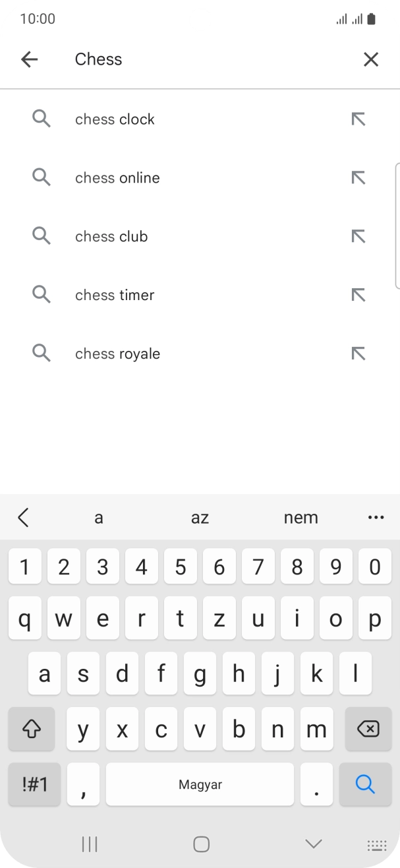Tap the magnifier icon beside "chess club"

(41, 235)
